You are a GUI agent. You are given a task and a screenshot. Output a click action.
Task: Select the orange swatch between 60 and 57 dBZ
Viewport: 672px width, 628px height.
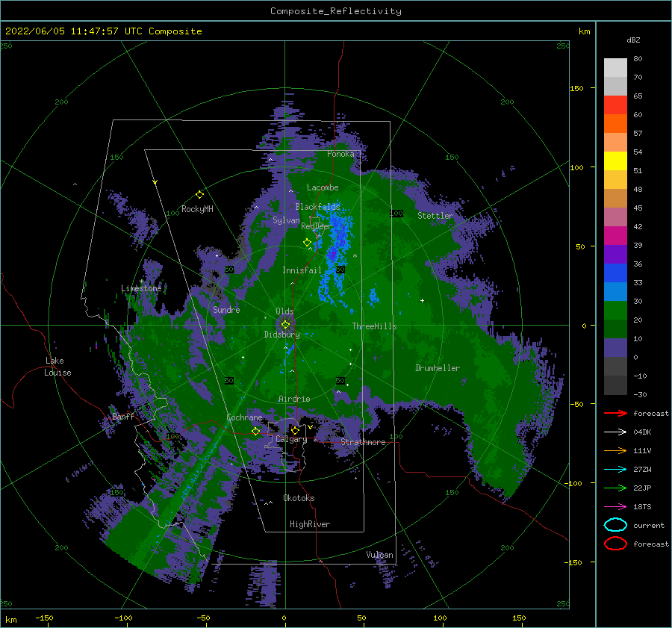pos(615,124)
